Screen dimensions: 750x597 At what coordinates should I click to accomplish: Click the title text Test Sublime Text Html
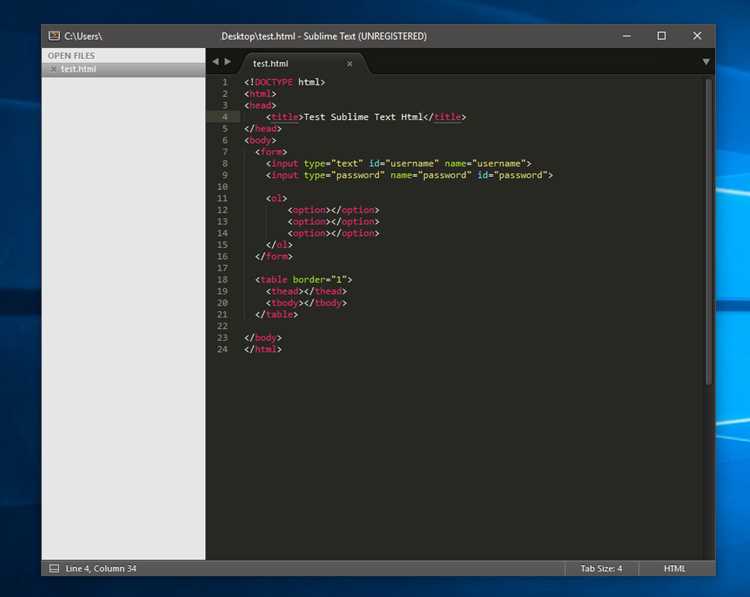364,117
